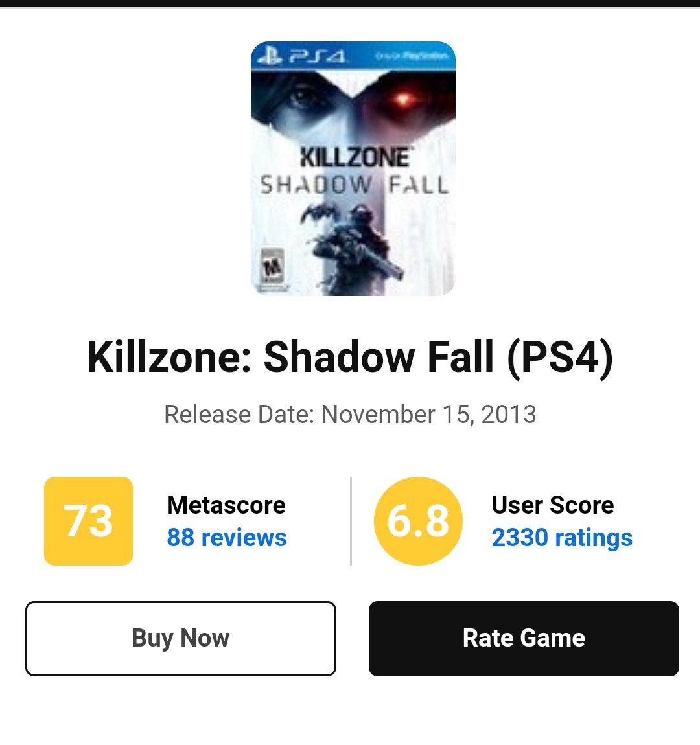Select the Killzone: Shadow Fall (PS4) heading
This screenshot has height=745, width=700.
(350, 358)
